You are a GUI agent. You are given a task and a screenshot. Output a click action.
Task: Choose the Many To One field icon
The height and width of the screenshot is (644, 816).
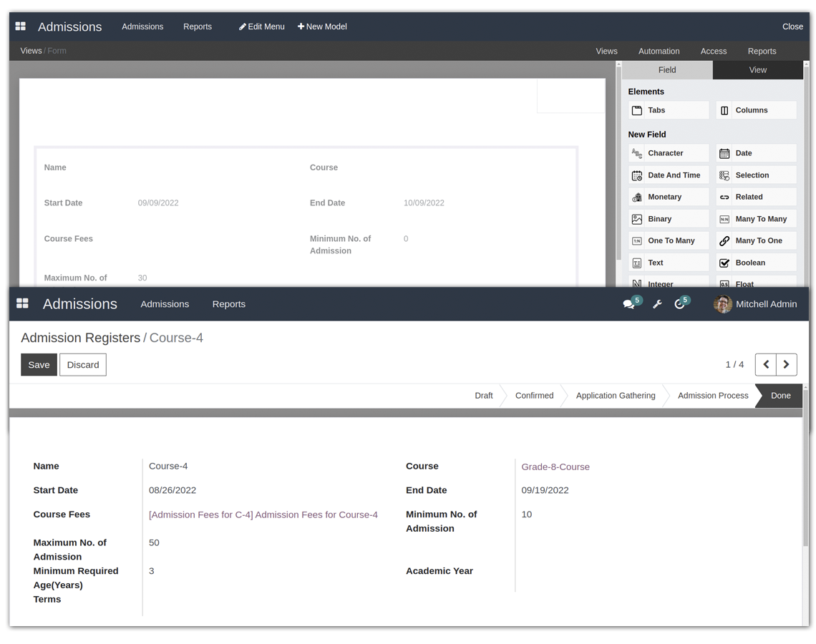(x=724, y=241)
